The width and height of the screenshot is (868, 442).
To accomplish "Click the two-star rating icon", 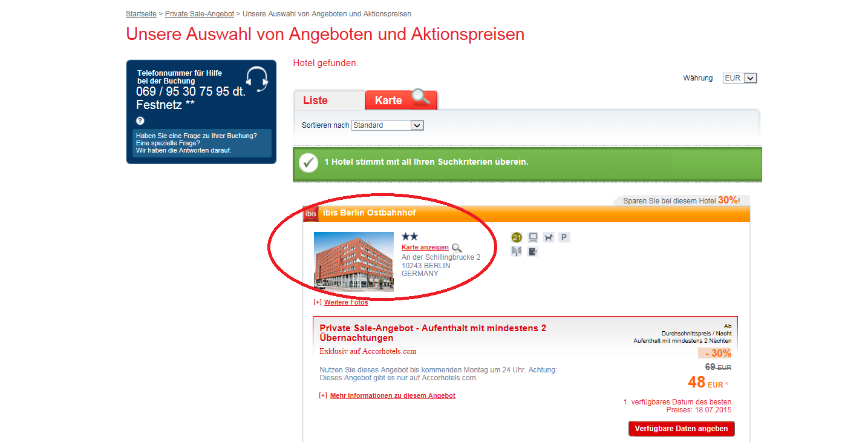I will click(410, 237).
